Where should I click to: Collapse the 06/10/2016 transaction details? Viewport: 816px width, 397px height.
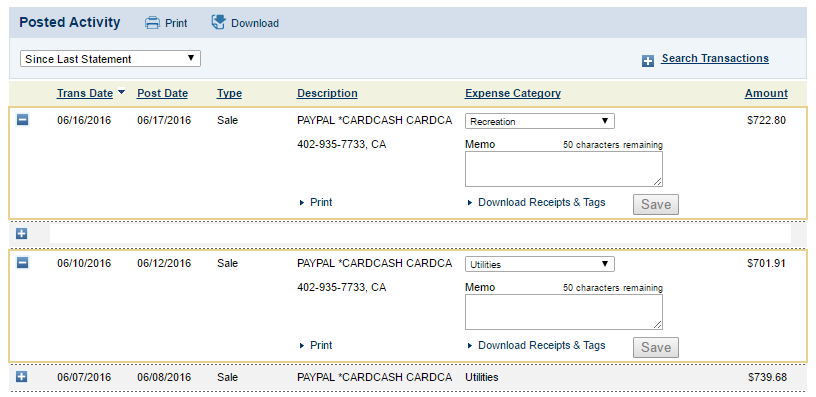tap(22, 263)
